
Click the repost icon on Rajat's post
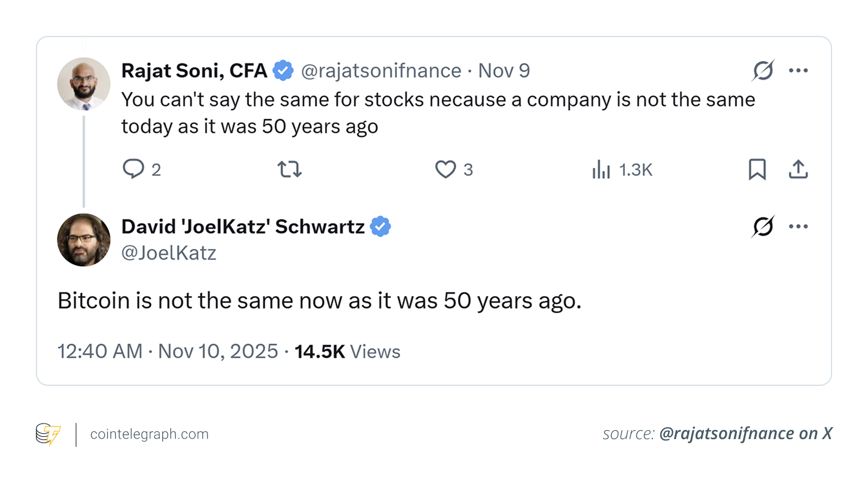(290, 170)
